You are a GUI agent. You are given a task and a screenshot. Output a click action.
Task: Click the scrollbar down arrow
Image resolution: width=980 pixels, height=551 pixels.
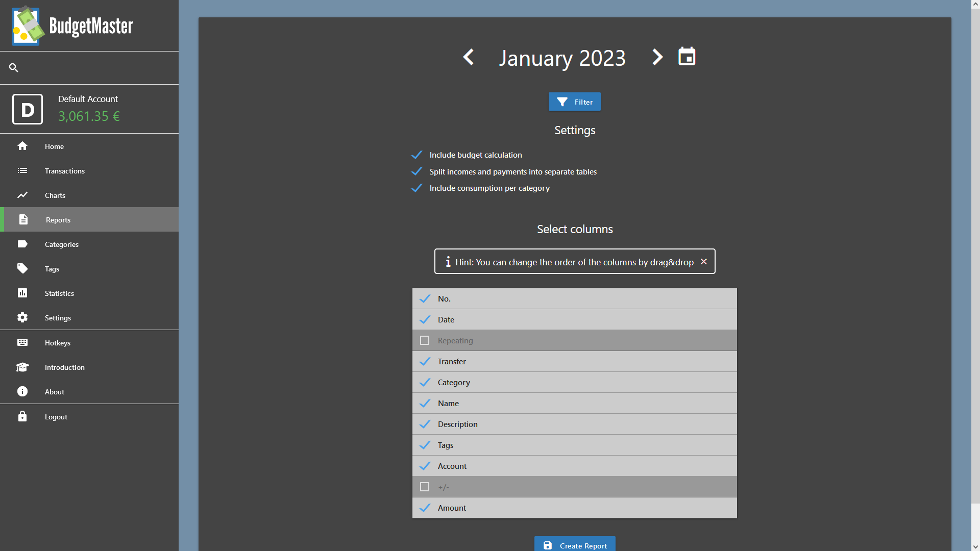(x=975, y=547)
